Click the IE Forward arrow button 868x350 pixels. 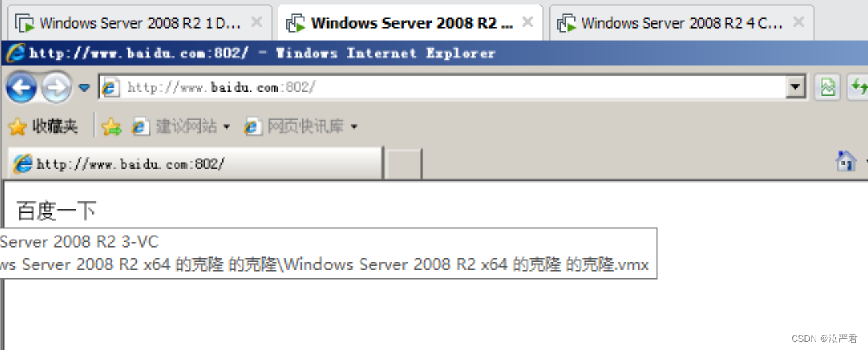coord(56,87)
